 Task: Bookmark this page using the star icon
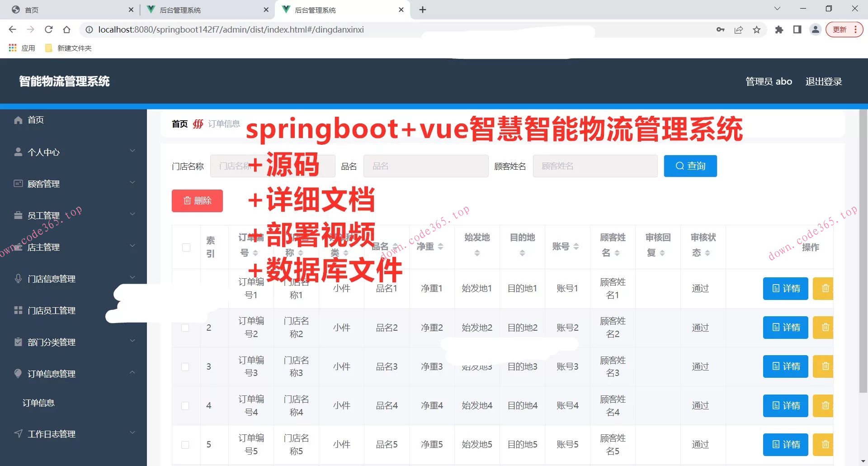pyautogui.click(x=756, y=30)
